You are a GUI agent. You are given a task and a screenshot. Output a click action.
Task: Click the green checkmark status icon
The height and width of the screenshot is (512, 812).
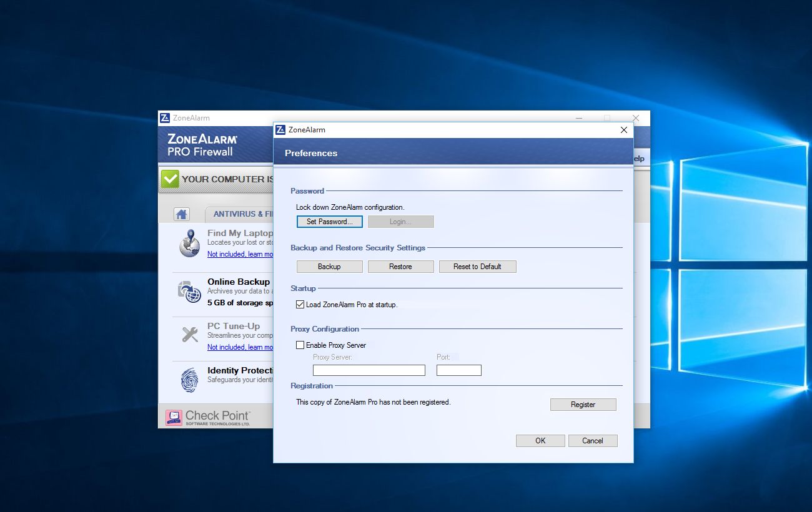tap(170, 179)
